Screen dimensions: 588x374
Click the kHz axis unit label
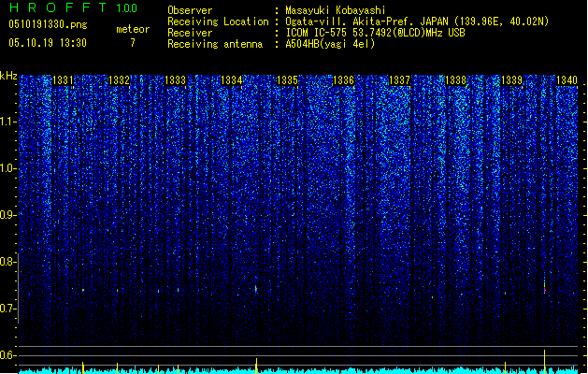click(x=8, y=76)
